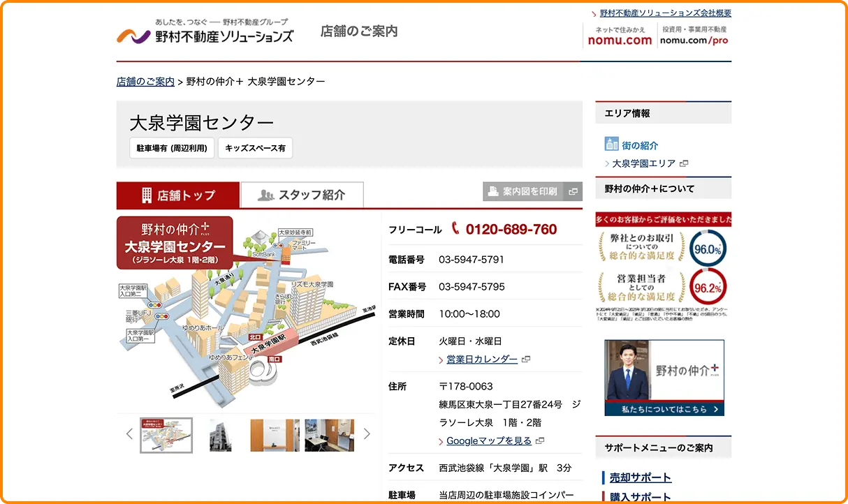Image resolution: width=848 pixels, height=504 pixels.
Task: Click the left chevron to view previous photo
Action: click(129, 433)
